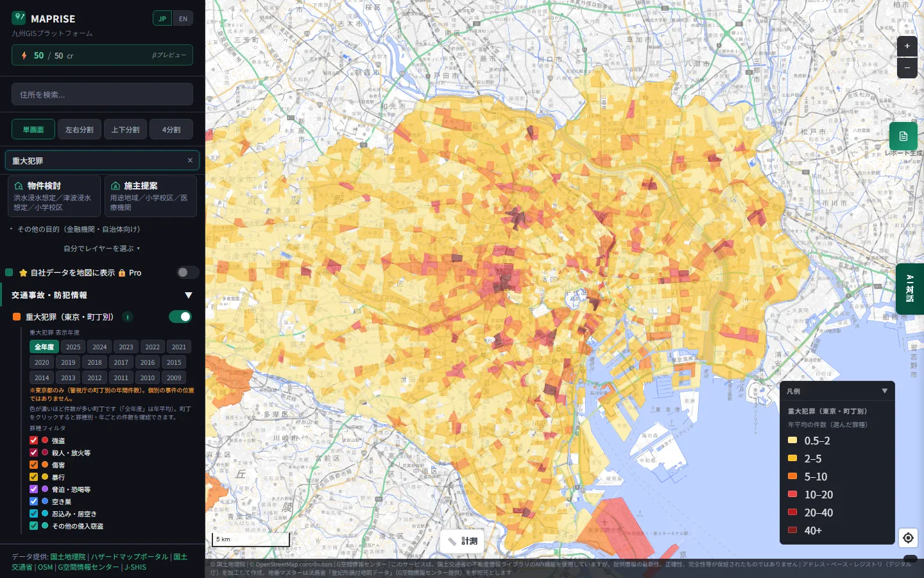Uncheck the 傷害 crime filter

pyautogui.click(x=33, y=464)
